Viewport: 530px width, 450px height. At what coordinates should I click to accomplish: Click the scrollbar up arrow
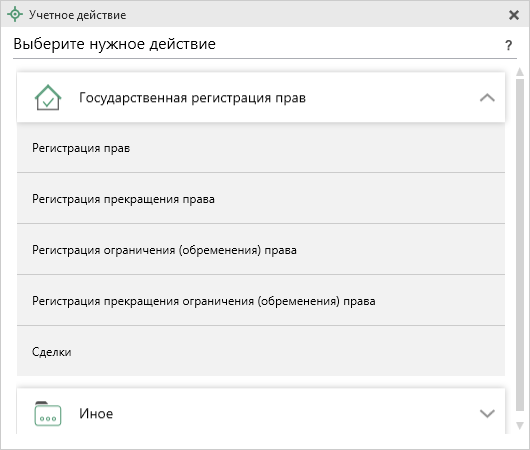coord(520,72)
